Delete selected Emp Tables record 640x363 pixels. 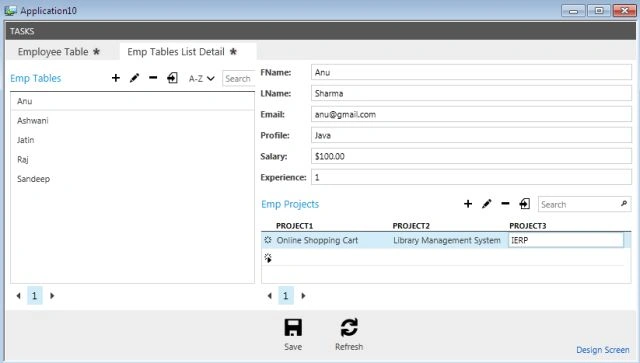pos(153,78)
